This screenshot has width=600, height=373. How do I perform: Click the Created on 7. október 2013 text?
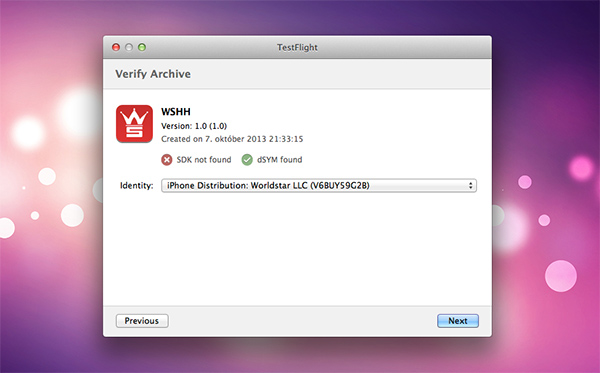[232, 139]
